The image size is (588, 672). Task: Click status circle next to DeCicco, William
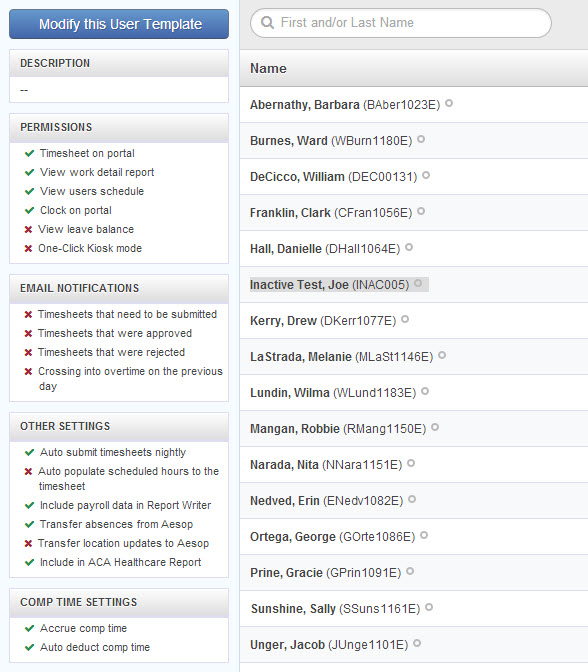426,175
